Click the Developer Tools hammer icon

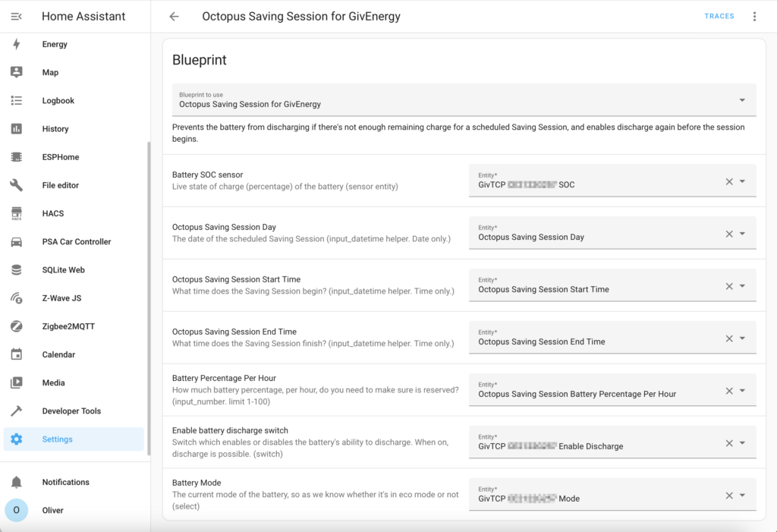(x=17, y=411)
